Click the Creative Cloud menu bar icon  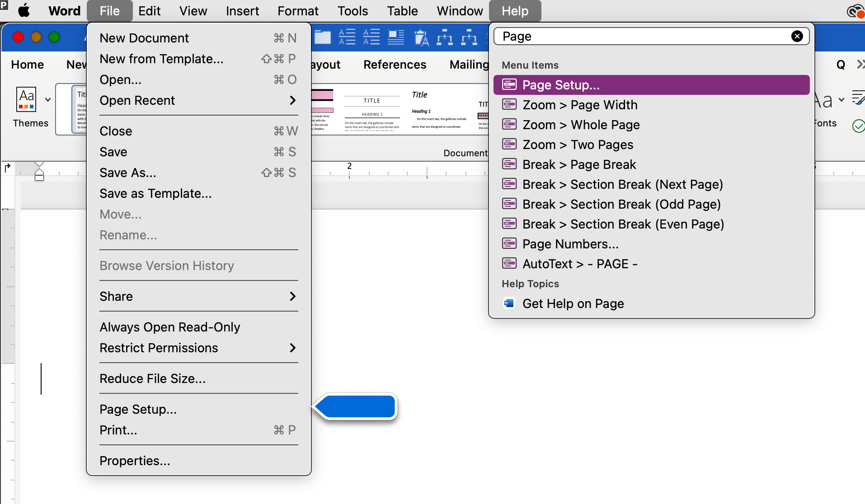855,11
